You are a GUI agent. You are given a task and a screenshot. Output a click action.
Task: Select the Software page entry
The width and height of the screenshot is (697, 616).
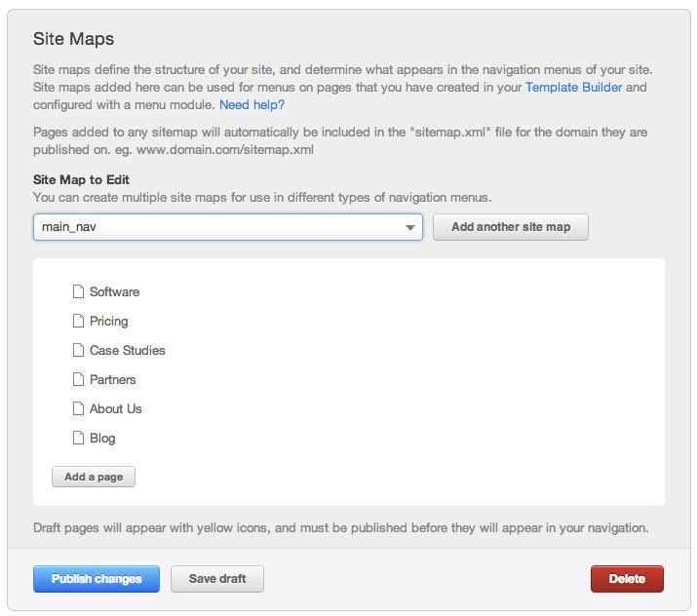click(114, 291)
